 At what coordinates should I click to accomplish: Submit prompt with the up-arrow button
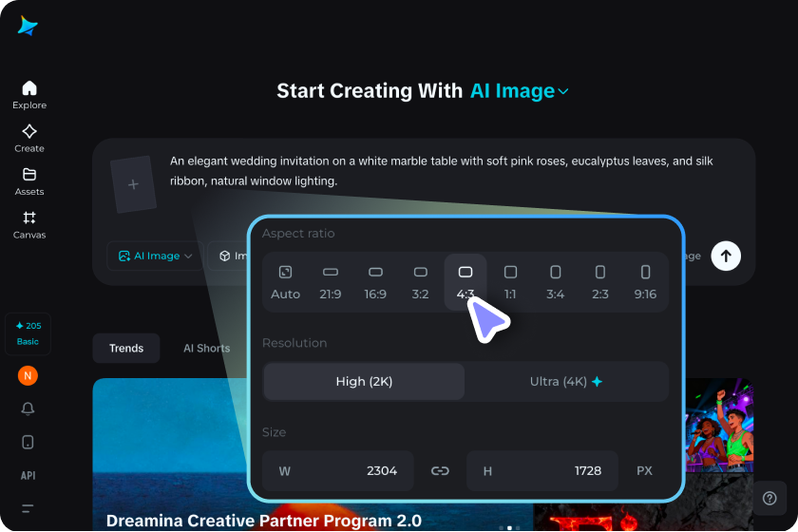coord(726,256)
